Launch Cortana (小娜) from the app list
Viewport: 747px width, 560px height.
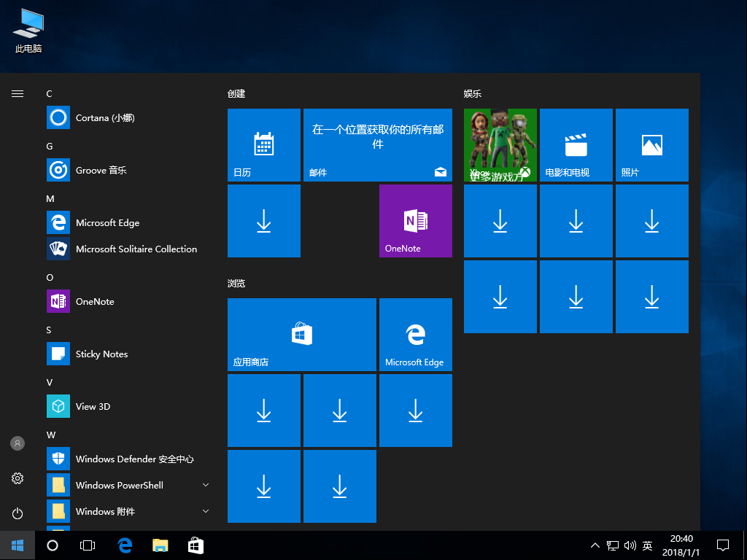click(x=128, y=117)
